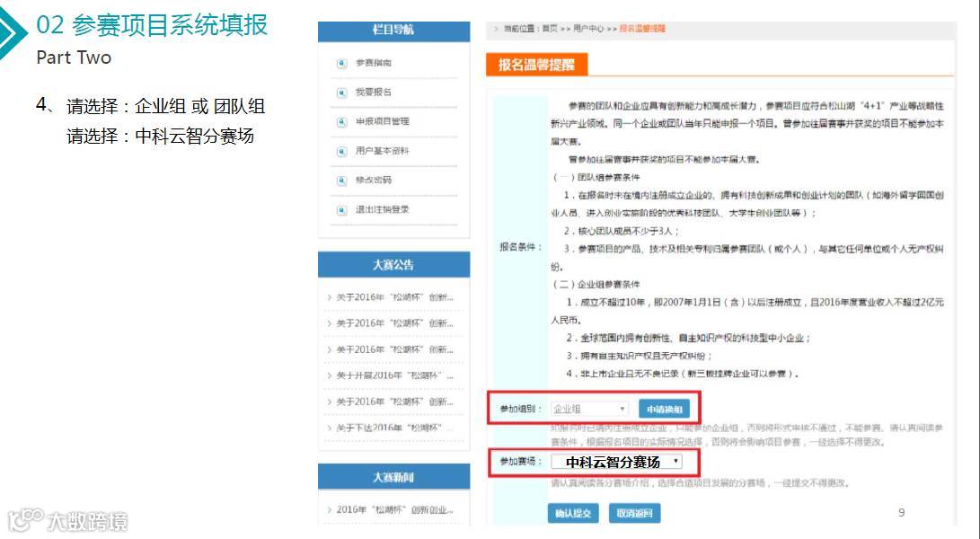The height and width of the screenshot is (539, 980).
Task: Click the 申请换组 button
Action: 665,409
